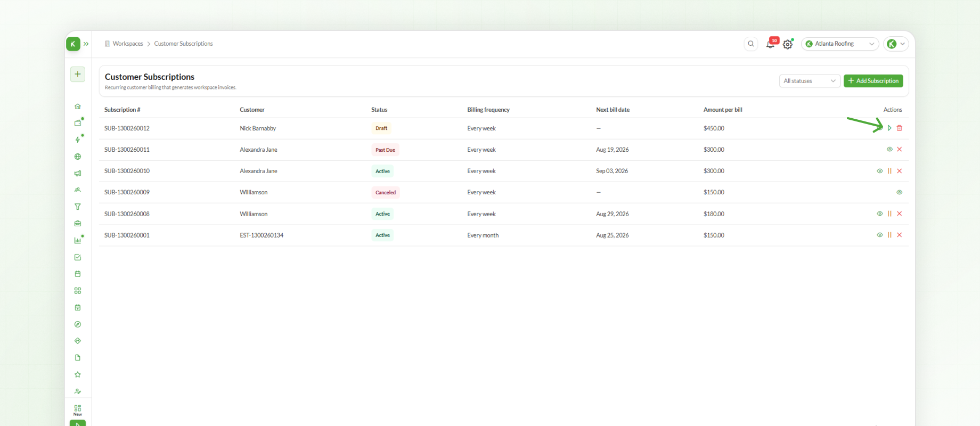Open the Home icon in the sidebar
980x426 pixels.
(x=78, y=106)
